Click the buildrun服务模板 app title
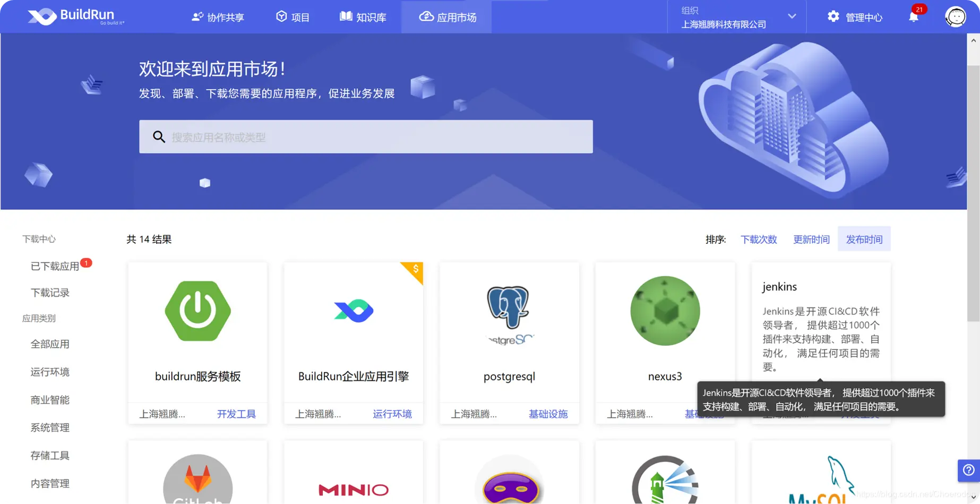The width and height of the screenshot is (980, 504). (x=197, y=377)
